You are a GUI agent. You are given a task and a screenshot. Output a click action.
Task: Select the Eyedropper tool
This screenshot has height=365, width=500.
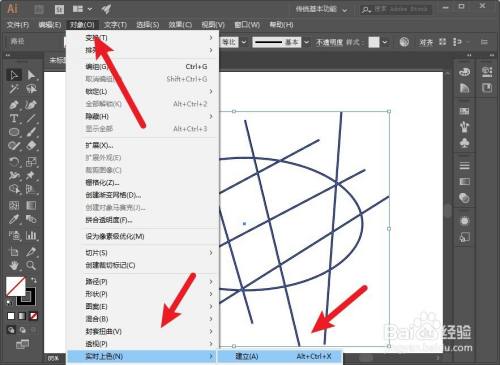pos(14,219)
